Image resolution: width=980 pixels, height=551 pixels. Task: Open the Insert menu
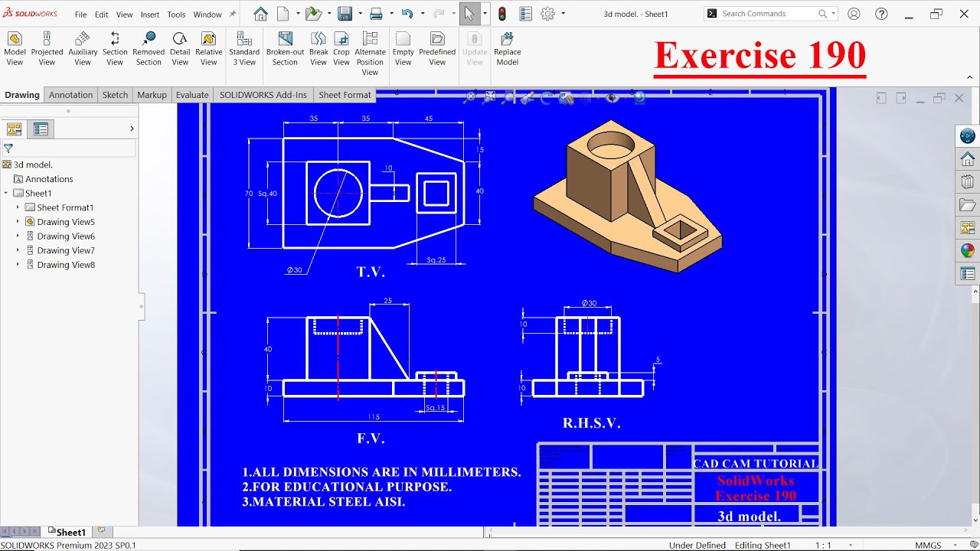[x=150, y=15]
